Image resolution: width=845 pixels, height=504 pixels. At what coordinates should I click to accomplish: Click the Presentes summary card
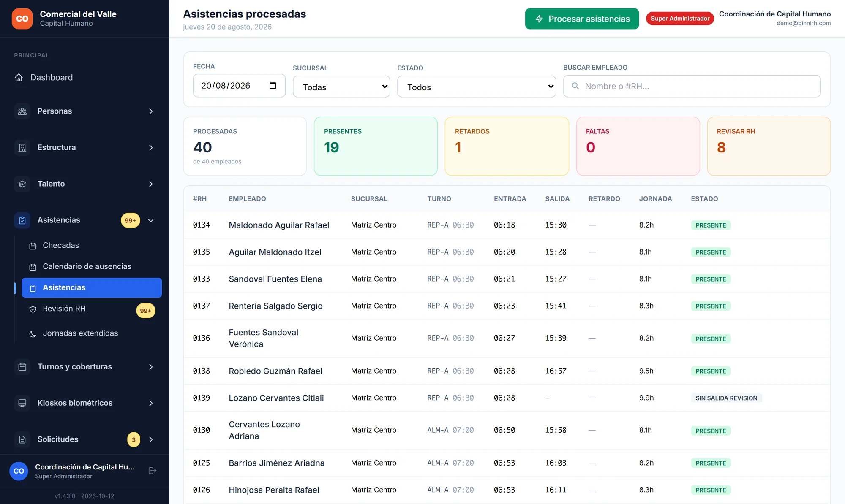(376, 146)
